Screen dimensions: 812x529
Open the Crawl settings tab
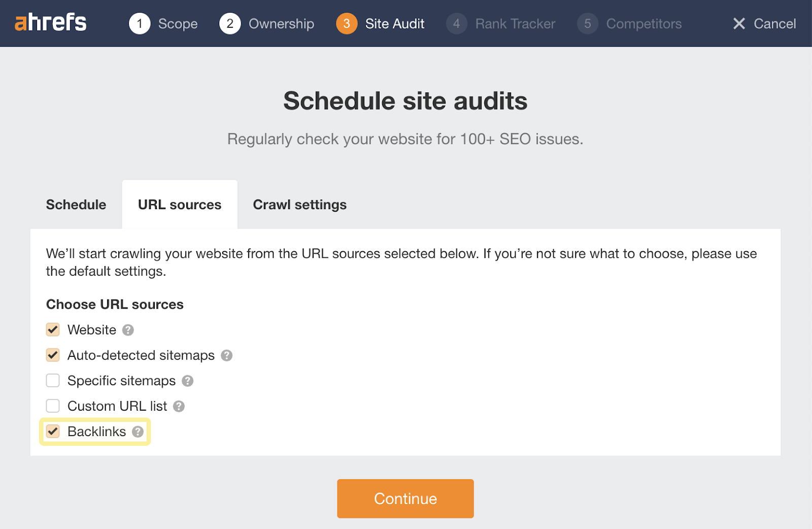[x=299, y=205]
